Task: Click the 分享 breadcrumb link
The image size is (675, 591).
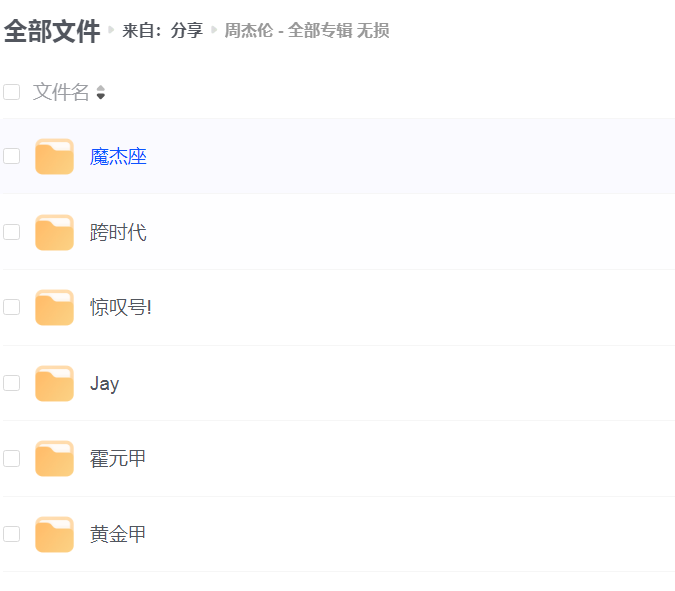Action: (x=187, y=31)
